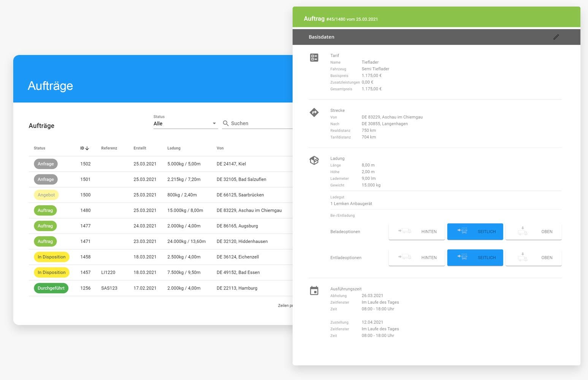Click origin DE 22113, Hamburg
This screenshot has width=588, height=380.
237,288
